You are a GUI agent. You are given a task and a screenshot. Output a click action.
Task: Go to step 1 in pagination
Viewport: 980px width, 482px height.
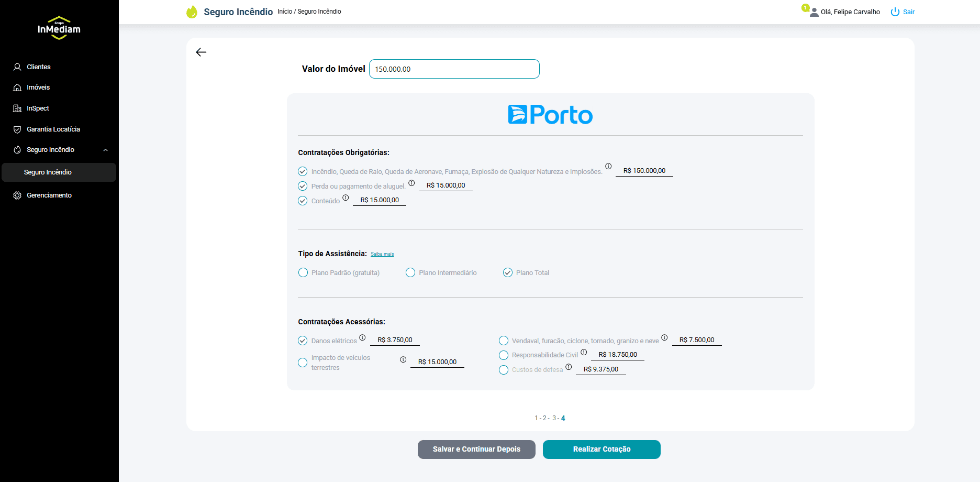(x=536, y=418)
